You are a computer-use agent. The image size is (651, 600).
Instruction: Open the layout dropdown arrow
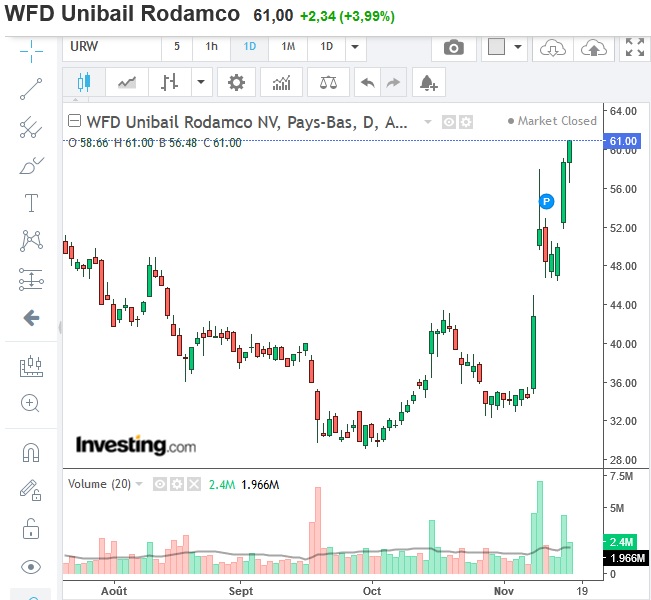(x=518, y=47)
